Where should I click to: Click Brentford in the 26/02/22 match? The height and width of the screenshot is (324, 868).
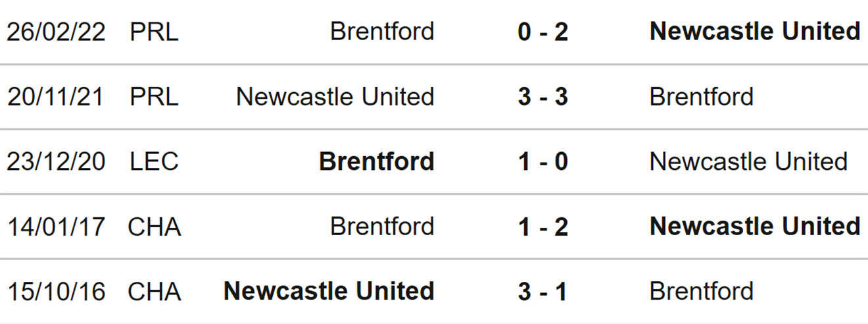pos(382,32)
